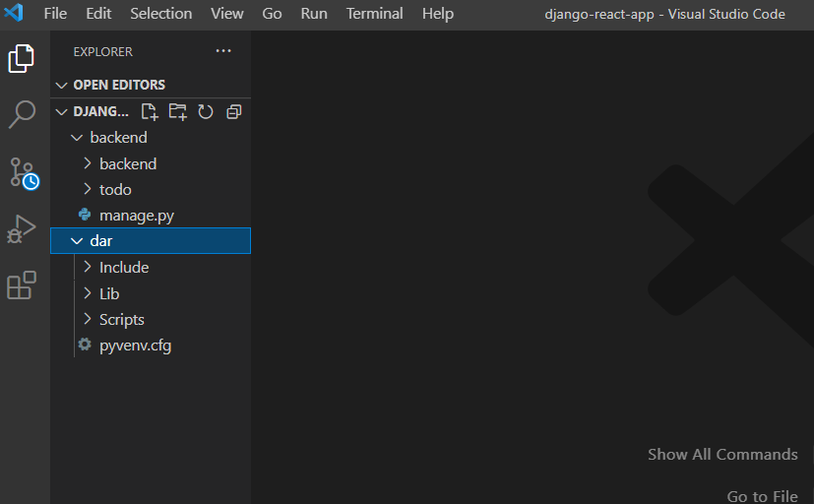Click the New Folder icon
The image size is (814, 504).
(x=177, y=111)
